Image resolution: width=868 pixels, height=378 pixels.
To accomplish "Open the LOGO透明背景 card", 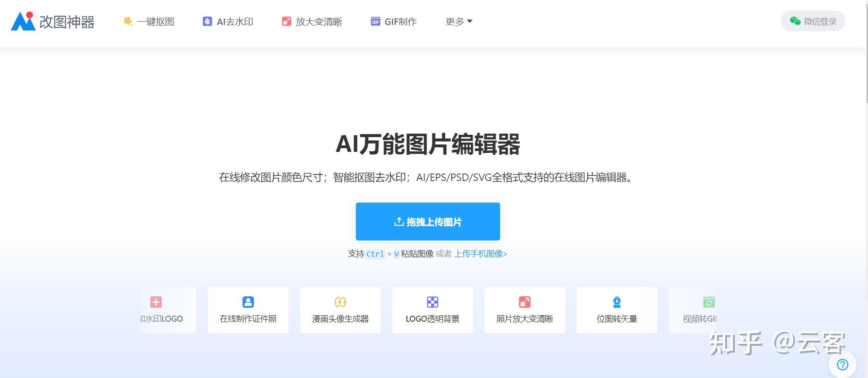I will point(432,310).
